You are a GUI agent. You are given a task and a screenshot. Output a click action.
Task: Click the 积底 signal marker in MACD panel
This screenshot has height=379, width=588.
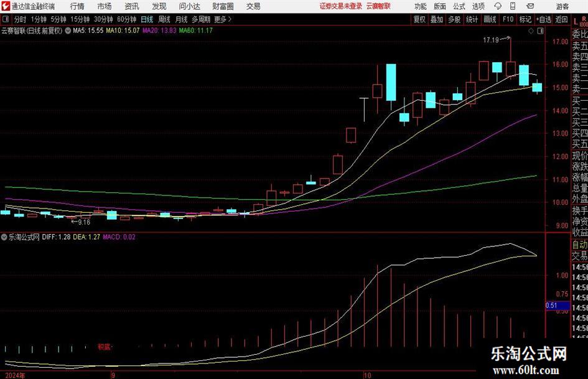(104, 347)
